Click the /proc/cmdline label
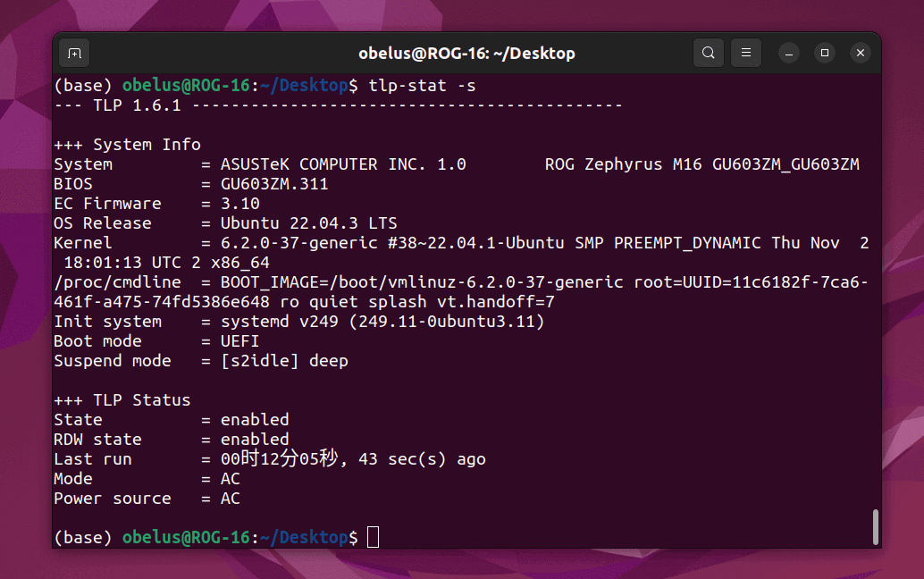The image size is (924, 579). coord(117,282)
